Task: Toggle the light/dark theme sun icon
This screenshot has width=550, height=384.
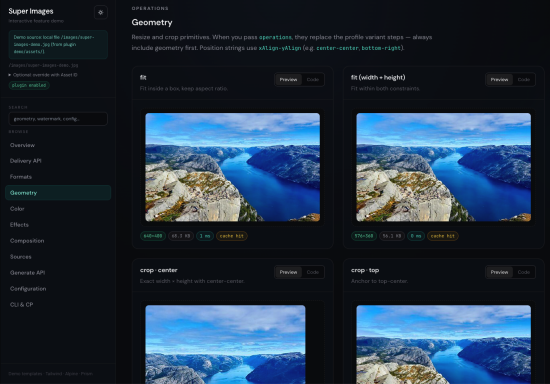Action: (x=101, y=13)
